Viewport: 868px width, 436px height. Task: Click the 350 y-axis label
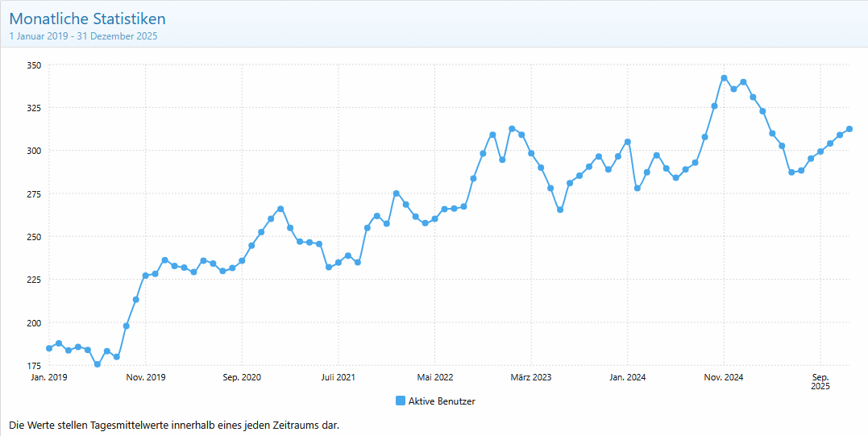[x=33, y=65]
